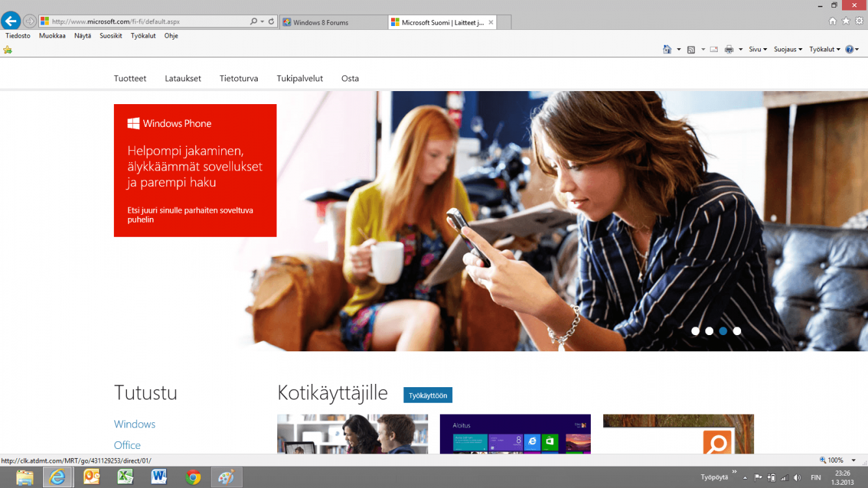The image size is (868, 488).
Task: Click the printer icon
Action: pyautogui.click(x=729, y=49)
